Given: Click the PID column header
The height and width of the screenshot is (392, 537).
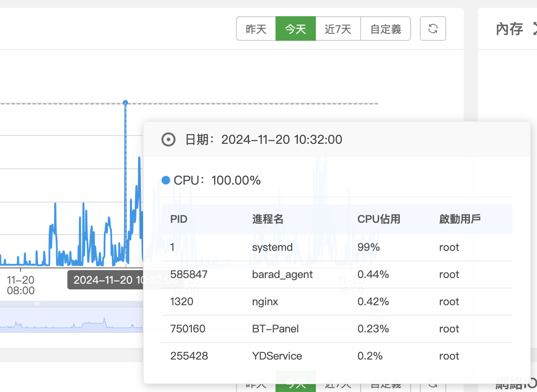Looking at the screenshot, I should 179,219.
